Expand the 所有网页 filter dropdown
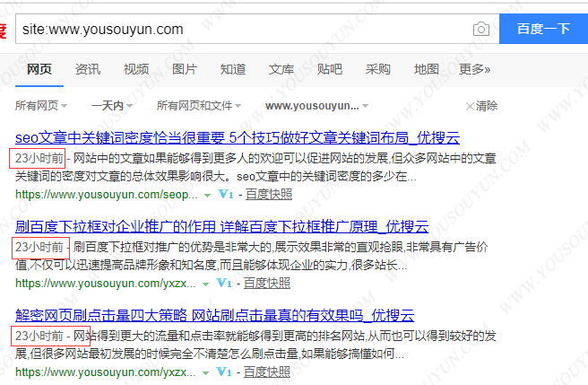Viewport: 588px width, 385px height. tap(41, 106)
